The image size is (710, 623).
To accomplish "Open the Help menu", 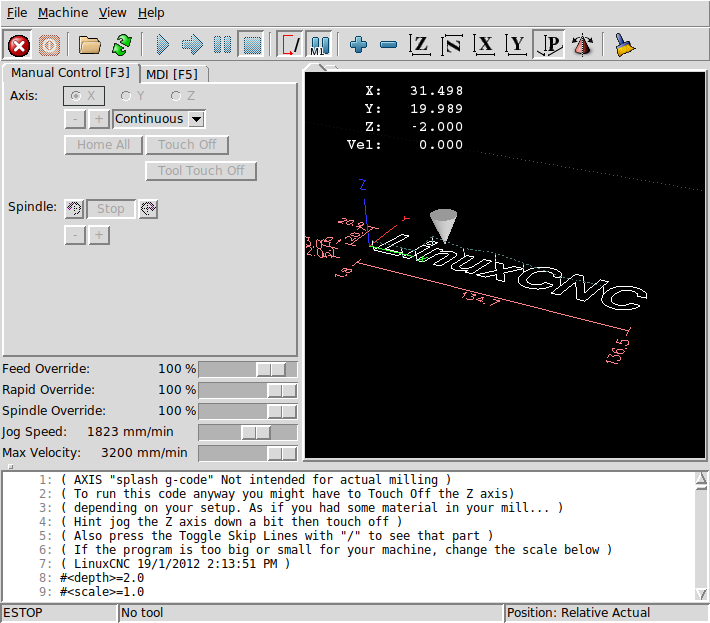I will (151, 13).
